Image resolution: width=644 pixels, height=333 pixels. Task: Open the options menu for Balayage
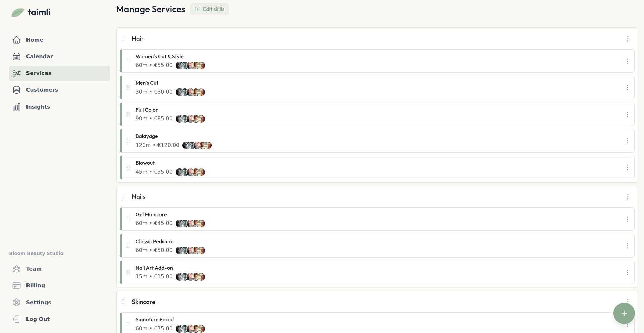coord(627,141)
